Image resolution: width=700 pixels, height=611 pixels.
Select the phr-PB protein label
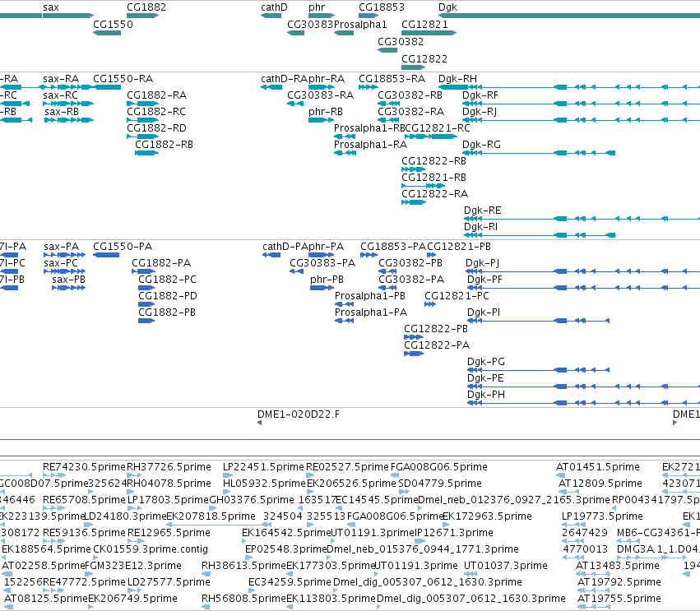pos(327,280)
